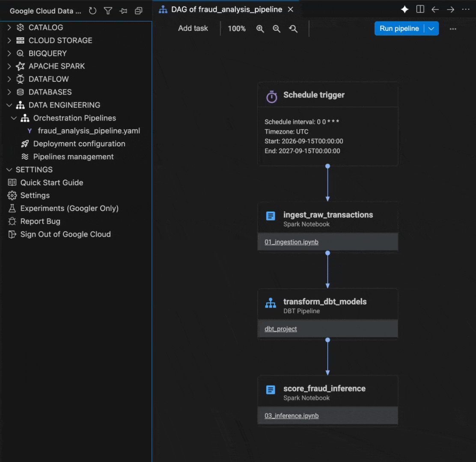Click the sparkle AI icon in tab bar

coord(405,9)
